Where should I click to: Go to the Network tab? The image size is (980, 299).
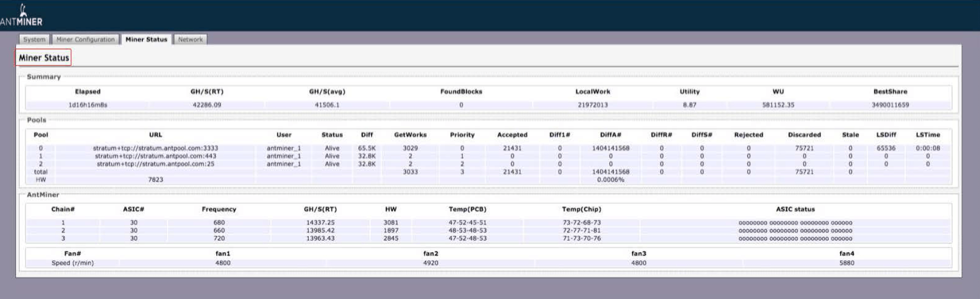(190, 39)
